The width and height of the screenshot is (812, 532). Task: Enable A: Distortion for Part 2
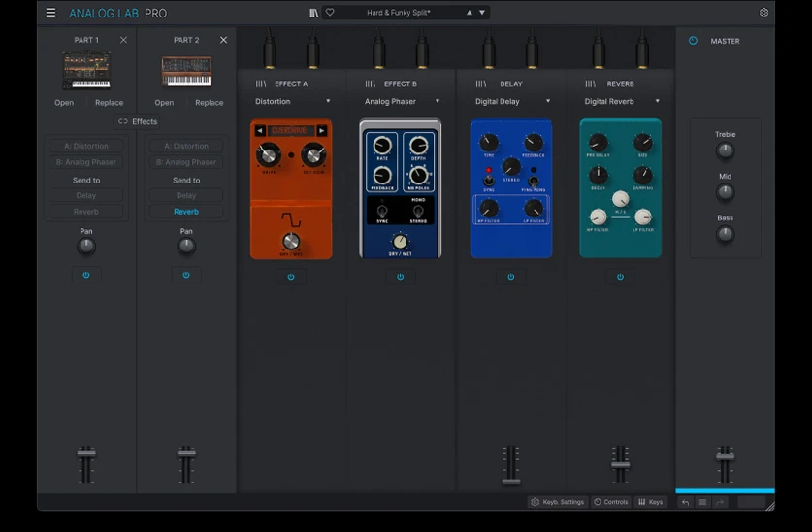tap(186, 146)
